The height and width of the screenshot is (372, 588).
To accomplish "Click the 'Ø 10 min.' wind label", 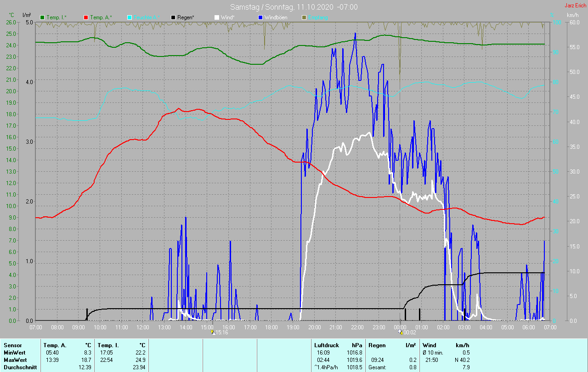I will point(433,353).
